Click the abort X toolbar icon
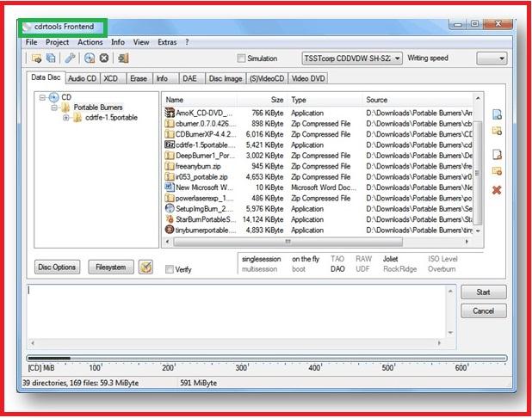Screen dimensions: 532x418 coord(104,58)
